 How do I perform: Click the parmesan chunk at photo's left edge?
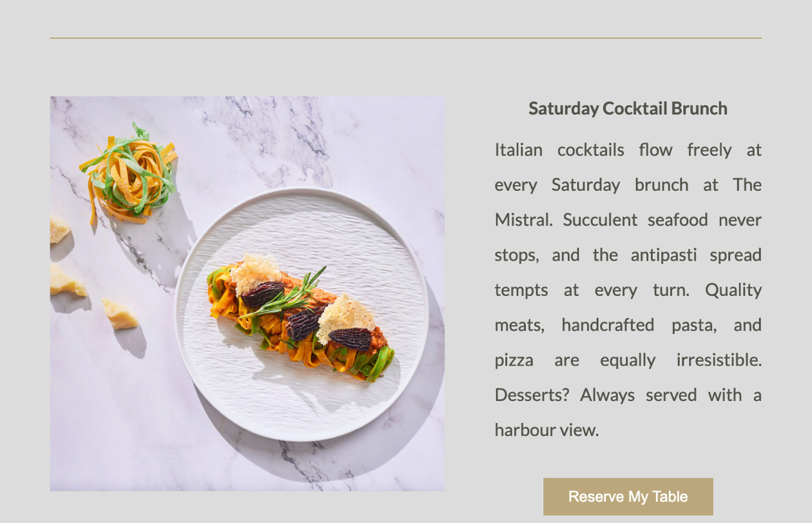(x=59, y=229)
